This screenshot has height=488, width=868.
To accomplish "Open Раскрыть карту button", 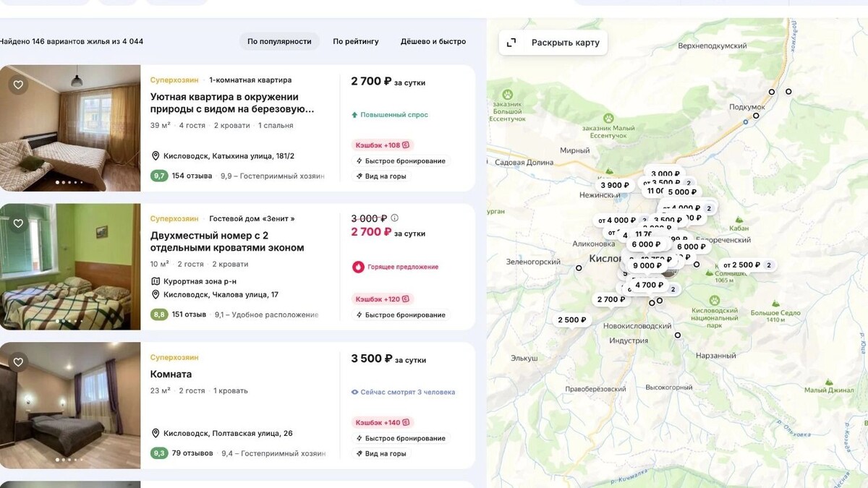I will point(553,43).
